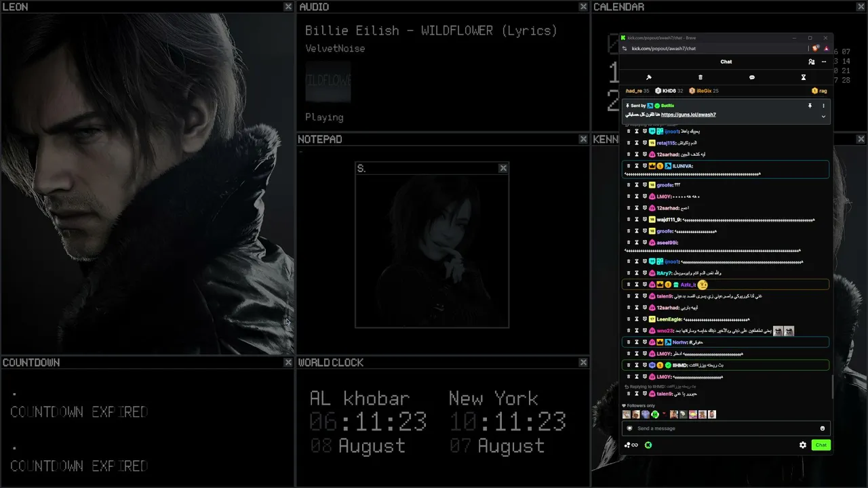Delete wajd111_9's message with trash icon
868x488 pixels.
[629, 220]
